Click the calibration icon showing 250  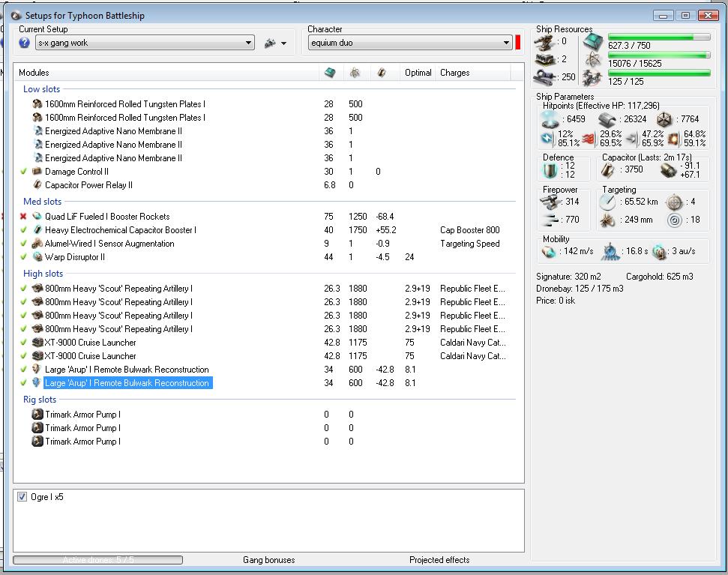click(544, 76)
